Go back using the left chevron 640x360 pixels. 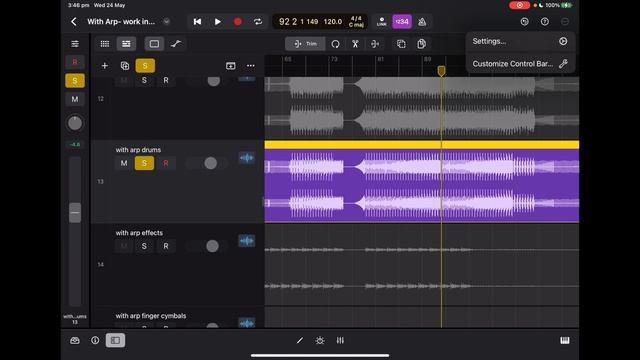coord(73,22)
